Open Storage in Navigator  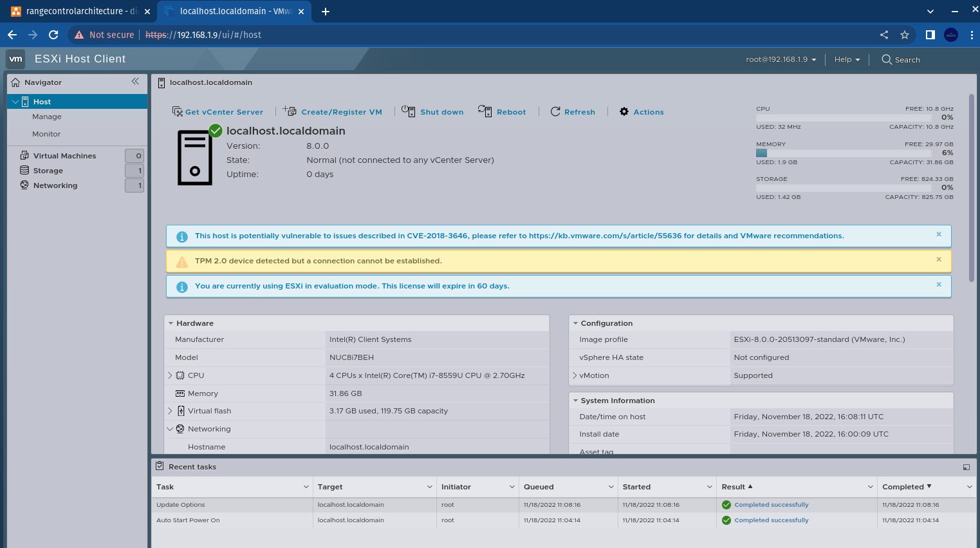click(x=48, y=171)
